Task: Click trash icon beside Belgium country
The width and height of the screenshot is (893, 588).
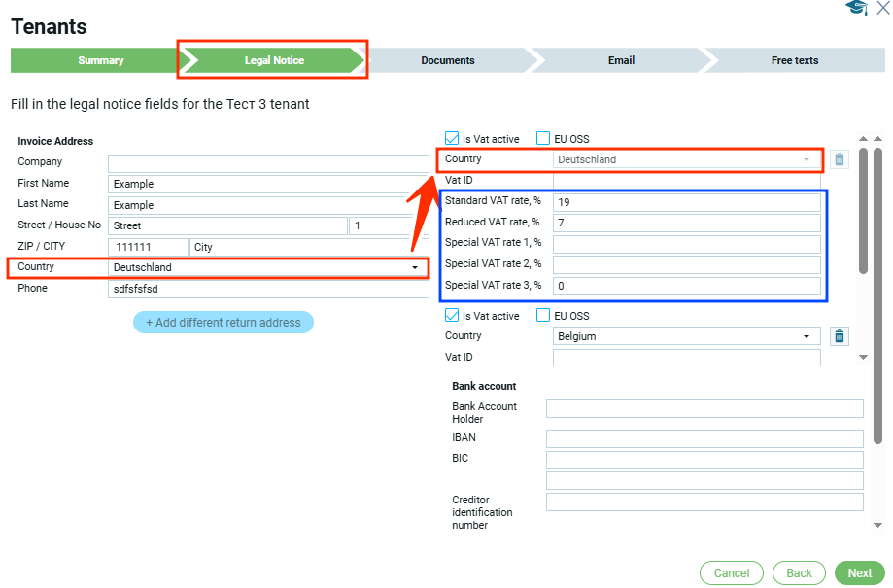Action: click(x=841, y=336)
